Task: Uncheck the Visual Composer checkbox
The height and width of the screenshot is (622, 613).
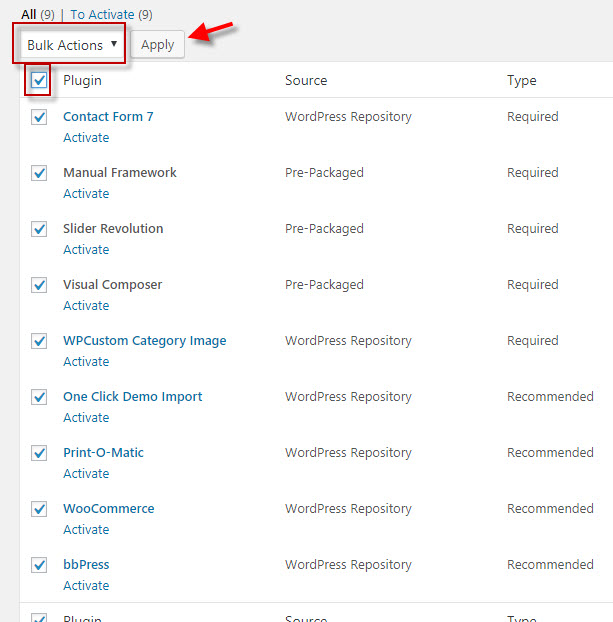Action: pyautogui.click(x=39, y=285)
